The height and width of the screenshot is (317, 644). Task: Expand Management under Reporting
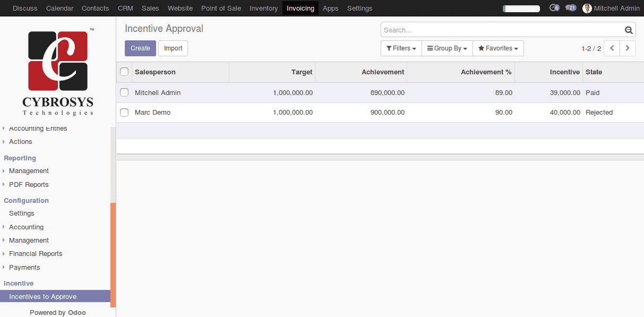click(x=29, y=171)
